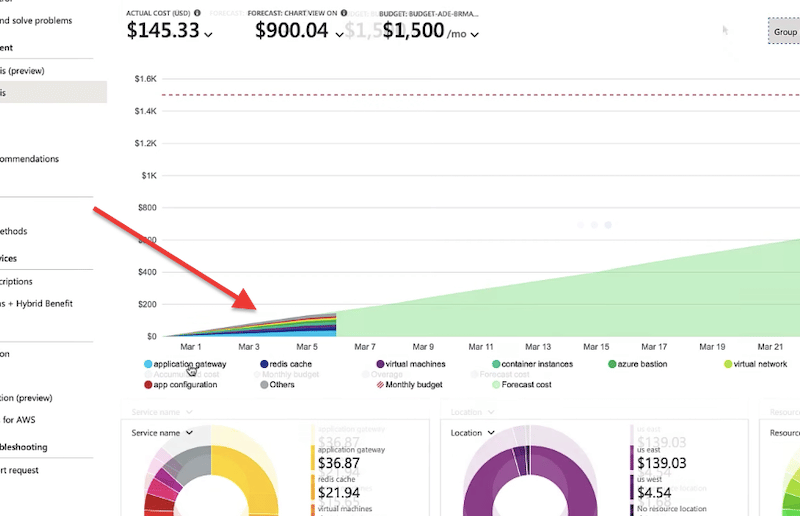
Task: Toggle virtual machines legend item
Action: point(411,364)
